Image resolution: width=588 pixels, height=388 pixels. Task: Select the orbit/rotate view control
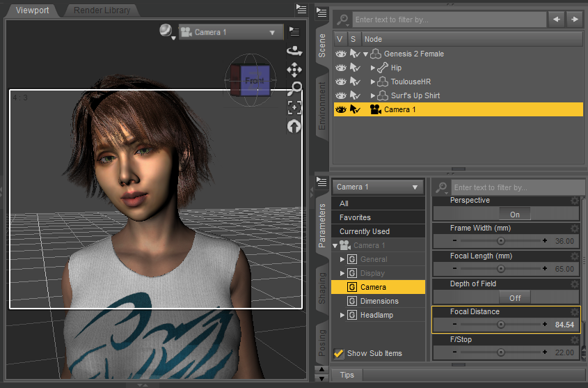[294, 50]
